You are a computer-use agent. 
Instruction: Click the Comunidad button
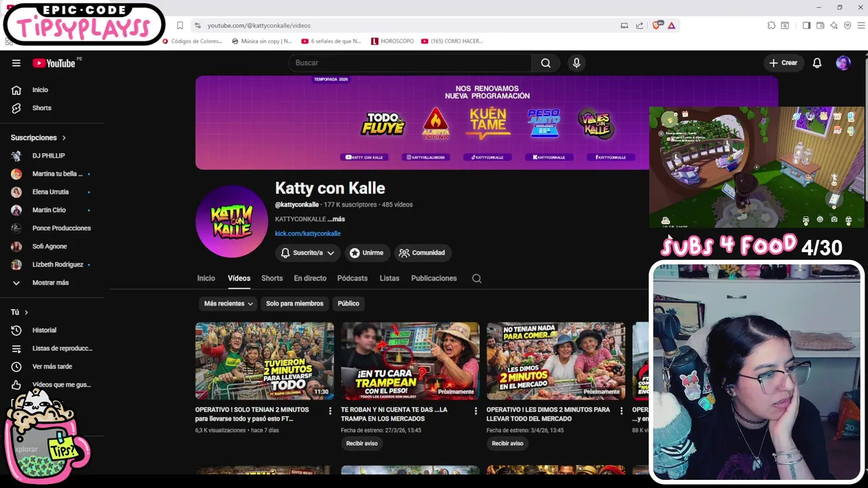pos(422,253)
